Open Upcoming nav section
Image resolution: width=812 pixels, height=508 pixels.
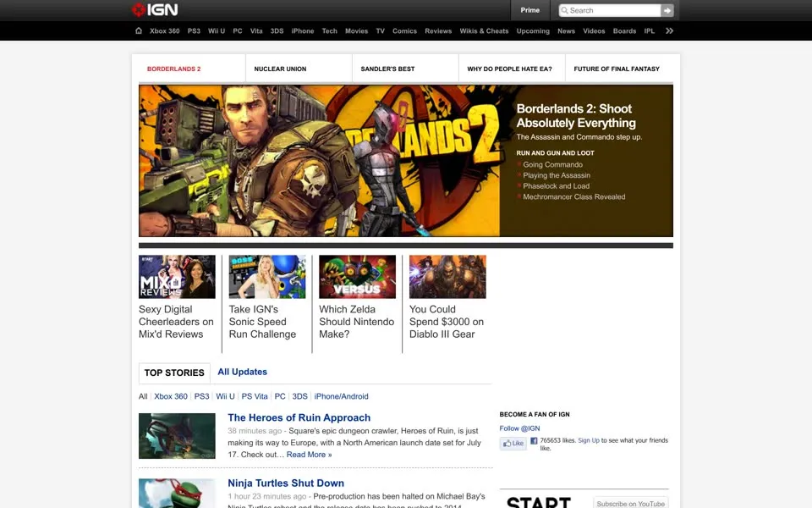point(533,31)
